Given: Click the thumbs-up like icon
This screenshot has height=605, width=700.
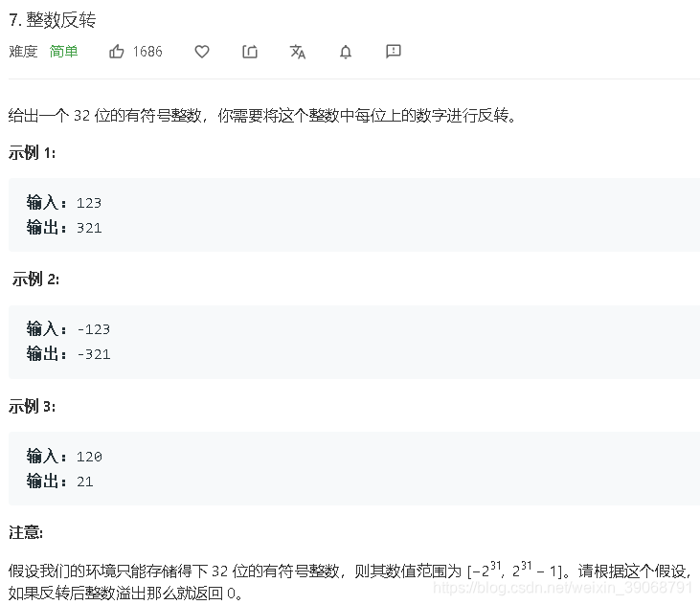Looking at the screenshot, I should pyautogui.click(x=117, y=52).
